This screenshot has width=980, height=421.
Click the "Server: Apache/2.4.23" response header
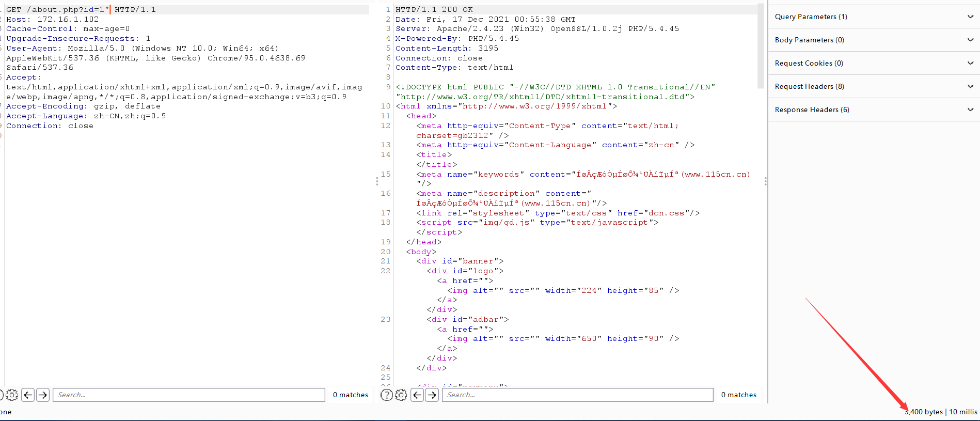(x=537, y=29)
